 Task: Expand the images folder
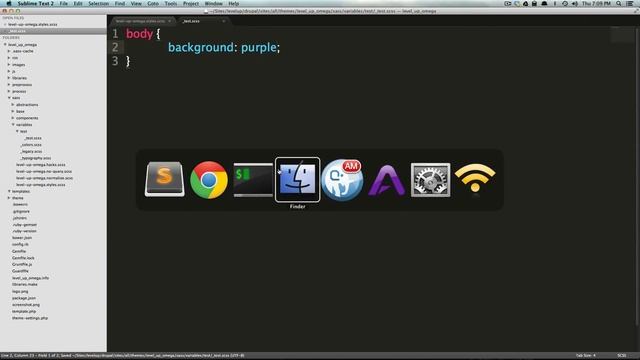pyautogui.click(x=9, y=64)
